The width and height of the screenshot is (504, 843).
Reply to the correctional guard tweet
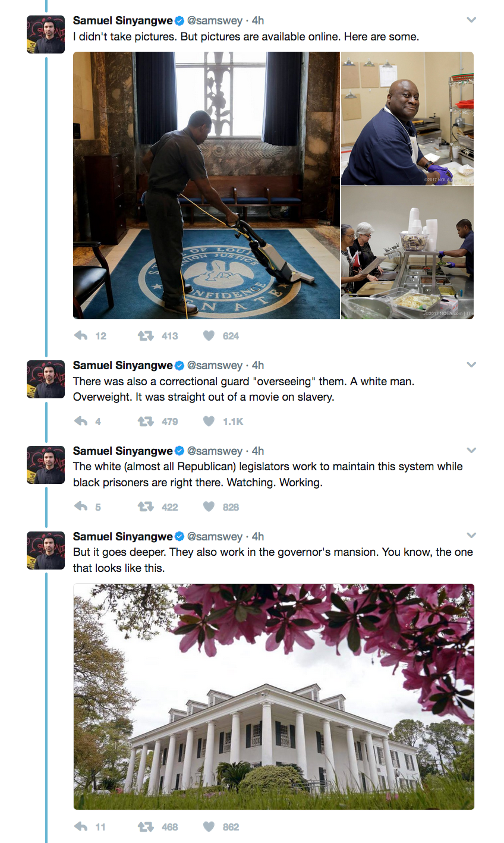point(81,421)
